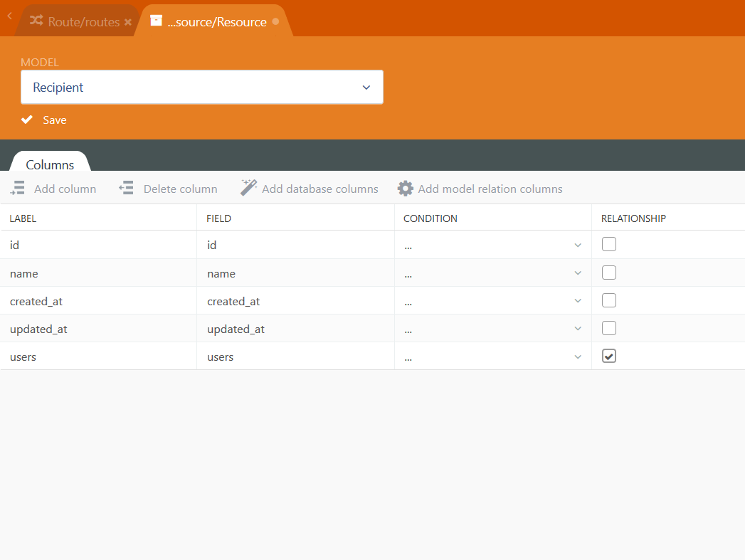
Task: Click the 'created_at' field cell
Action: point(295,301)
